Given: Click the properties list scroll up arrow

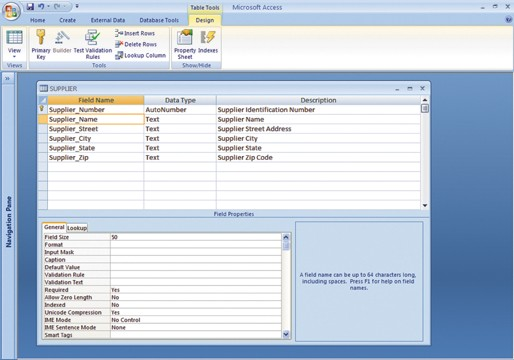Looking at the screenshot, I should pyautogui.click(x=286, y=237).
